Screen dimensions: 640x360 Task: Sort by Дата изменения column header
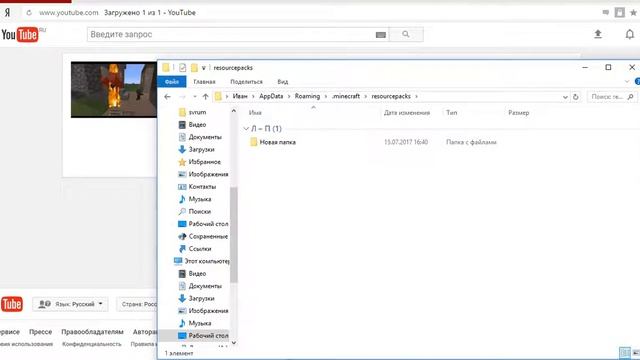point(407,113)
